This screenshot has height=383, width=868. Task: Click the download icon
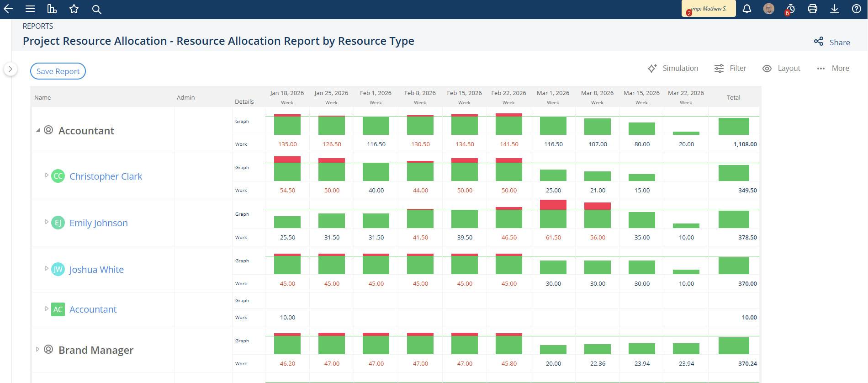(835, 9)
